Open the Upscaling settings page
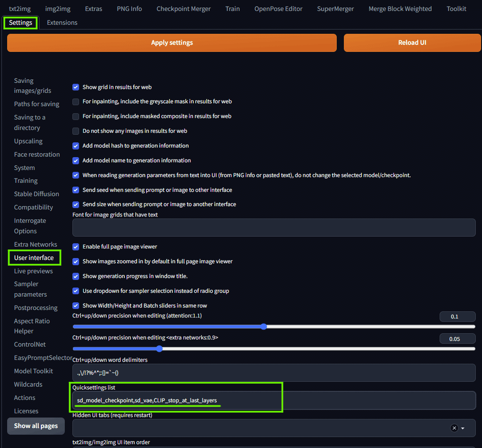 pyautogui.click(x=28, y=141)
